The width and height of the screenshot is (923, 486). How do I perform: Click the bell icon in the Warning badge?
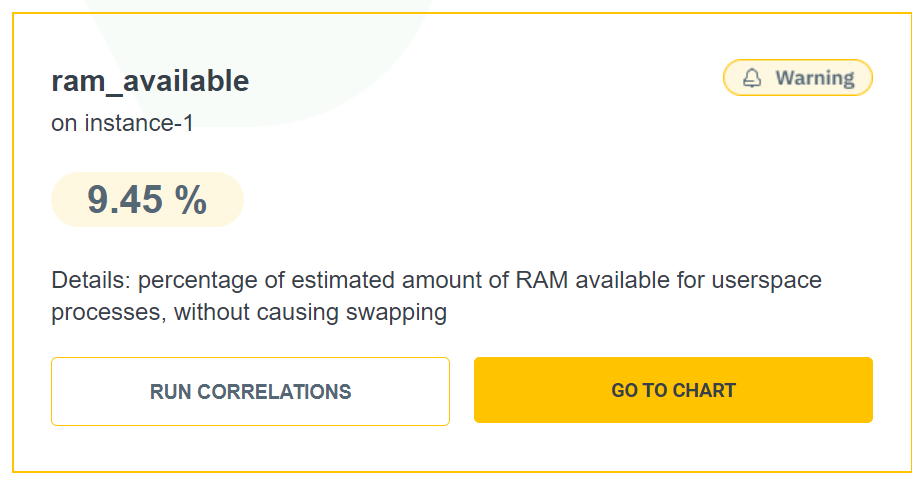click(x=753, y=78)
